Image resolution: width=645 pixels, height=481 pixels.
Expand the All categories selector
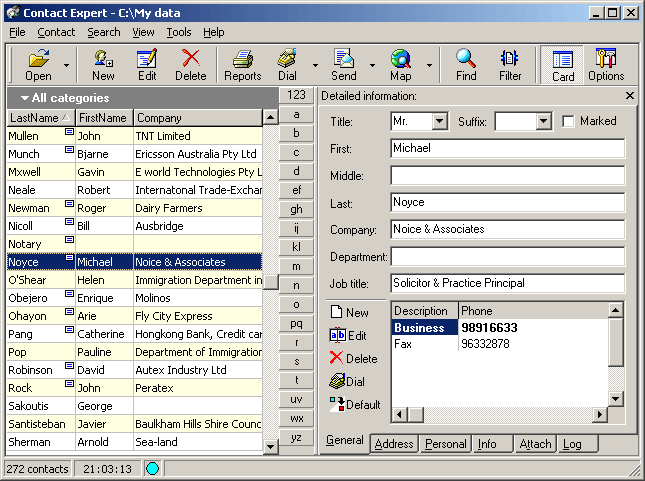tap(65, 98)
